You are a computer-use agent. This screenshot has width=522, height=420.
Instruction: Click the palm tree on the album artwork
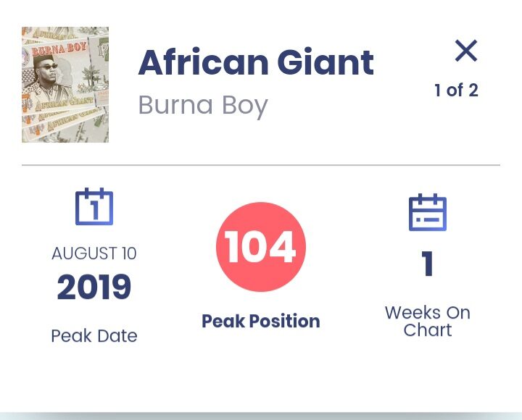(x=91, y=75)
